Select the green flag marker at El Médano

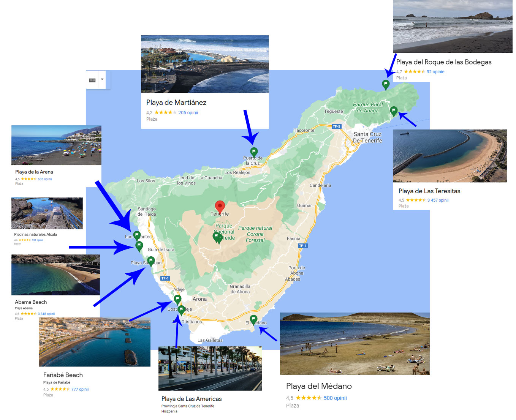(253, 320)
